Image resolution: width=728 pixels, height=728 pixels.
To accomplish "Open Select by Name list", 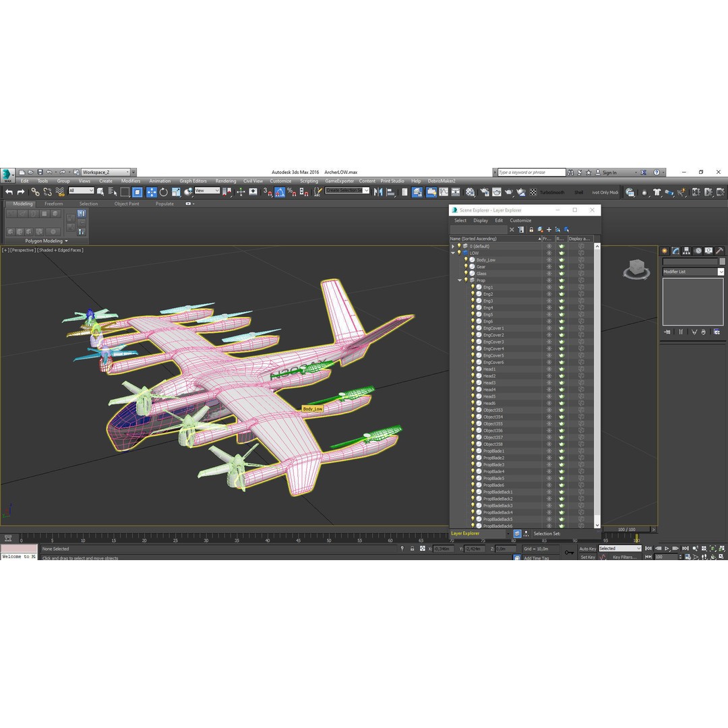I will [113, 191].
